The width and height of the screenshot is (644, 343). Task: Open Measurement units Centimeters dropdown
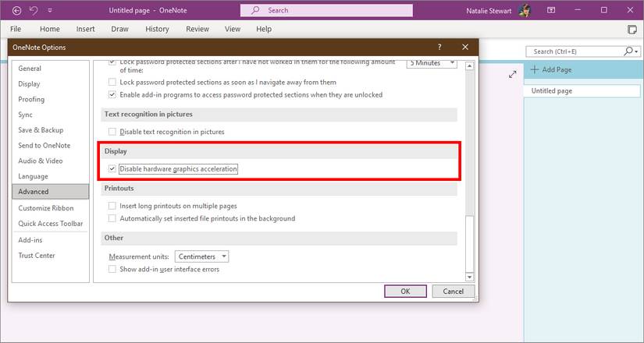pyautogui.click(x=201, y=256)
